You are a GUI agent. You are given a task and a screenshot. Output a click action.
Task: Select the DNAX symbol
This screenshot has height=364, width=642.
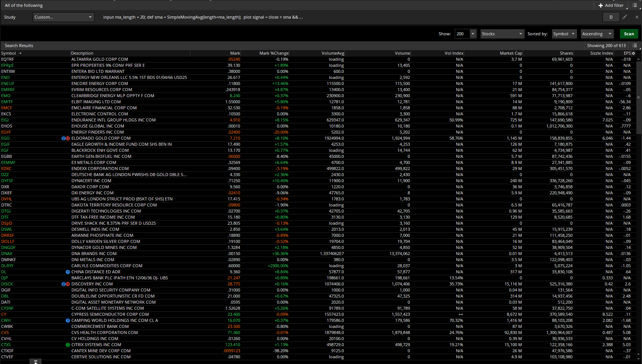pyautogui.click(x=6, y=254)
